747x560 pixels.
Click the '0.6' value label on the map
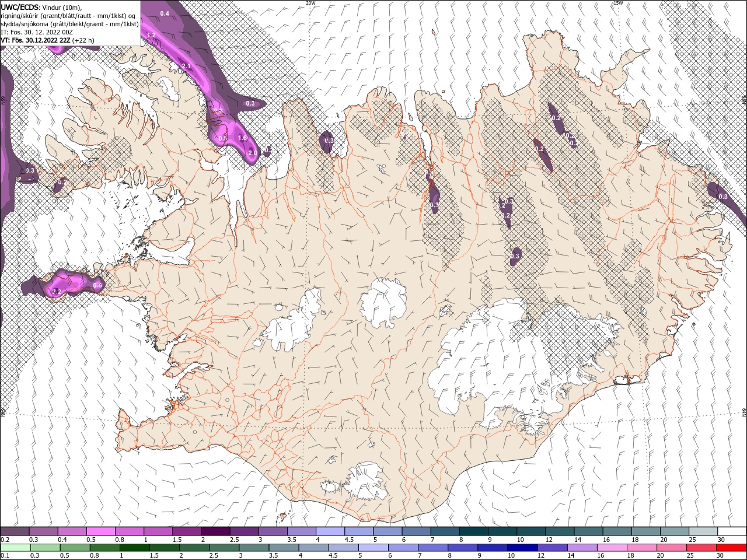[98, 285]
